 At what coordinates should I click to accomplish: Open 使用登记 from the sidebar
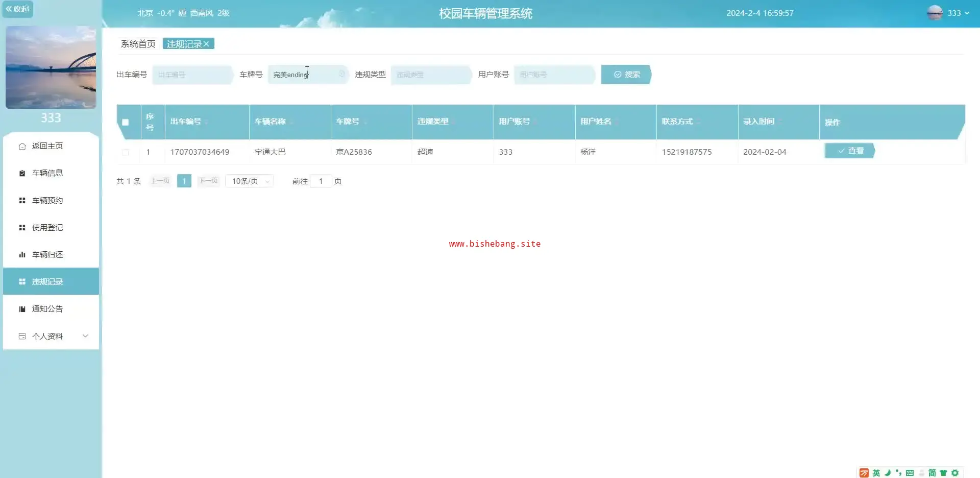click(51, 228)
